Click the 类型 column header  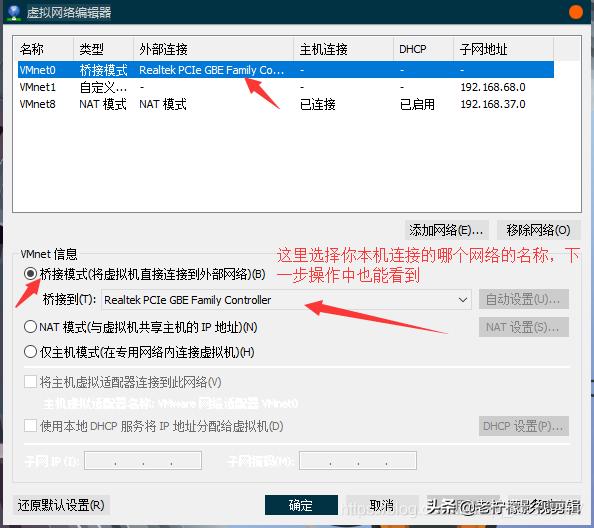pos(103,49)
